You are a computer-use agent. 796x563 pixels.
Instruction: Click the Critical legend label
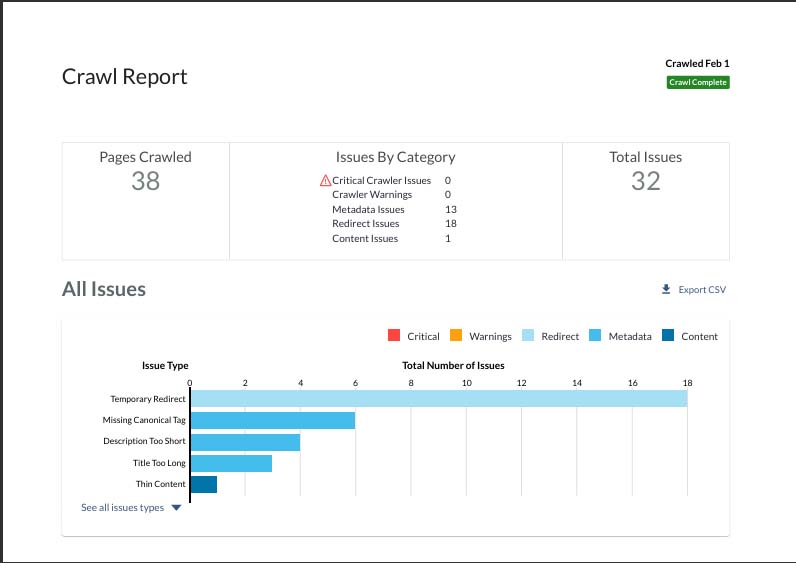[423, 336]
